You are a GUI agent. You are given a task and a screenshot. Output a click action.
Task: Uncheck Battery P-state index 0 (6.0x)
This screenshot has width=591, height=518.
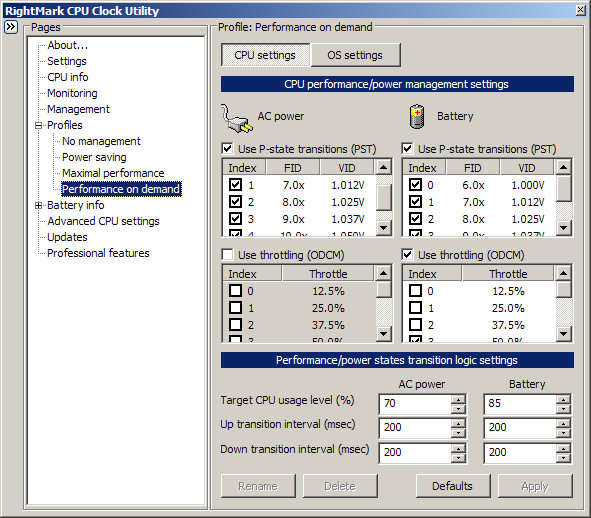point(415,185)
